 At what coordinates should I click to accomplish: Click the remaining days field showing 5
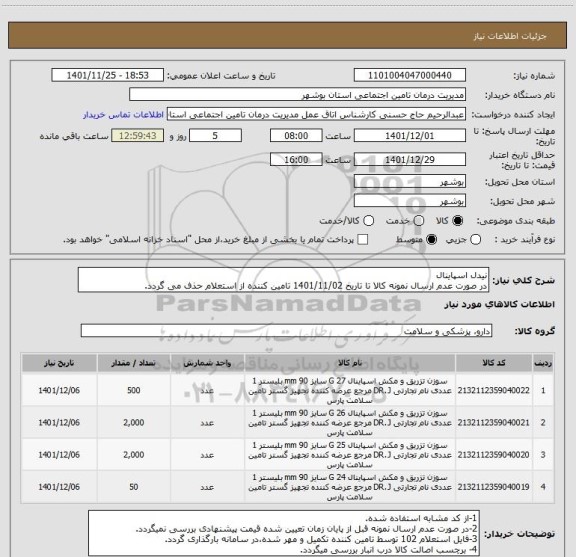click(x=215, y=136)
